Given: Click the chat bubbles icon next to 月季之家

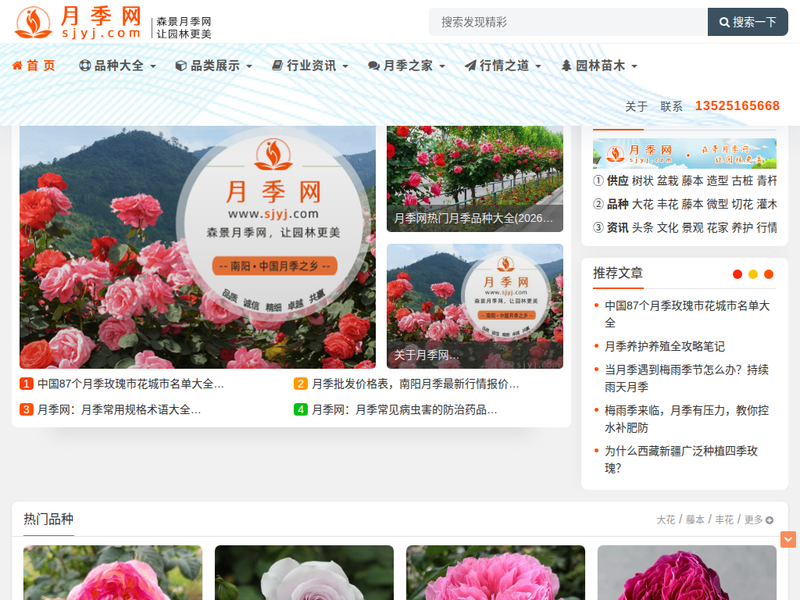Looking at the screenshot, I should coord(374,66).
